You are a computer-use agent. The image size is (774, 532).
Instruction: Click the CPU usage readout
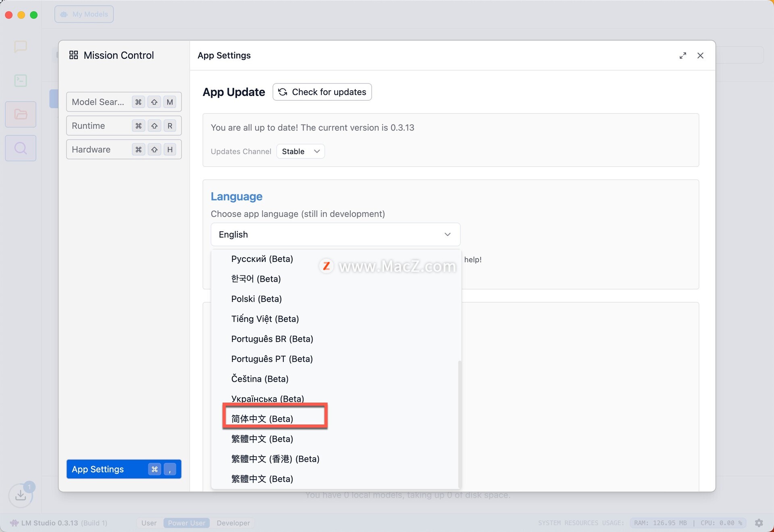pos(721,523)
